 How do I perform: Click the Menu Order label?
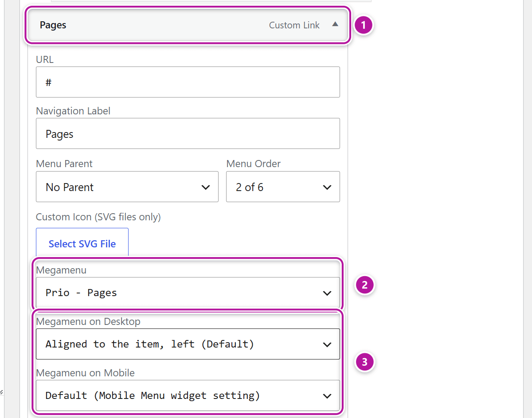[254, 164]
